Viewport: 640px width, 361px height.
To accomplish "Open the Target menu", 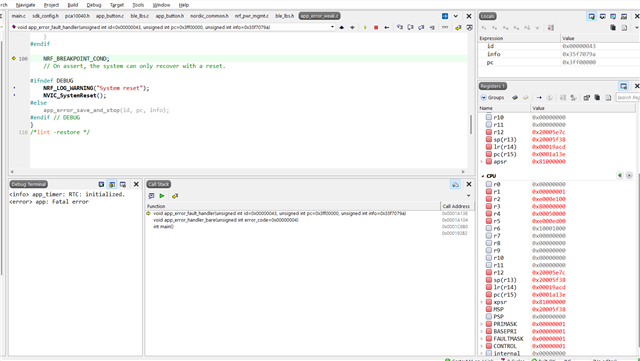I will click(117, 5).
